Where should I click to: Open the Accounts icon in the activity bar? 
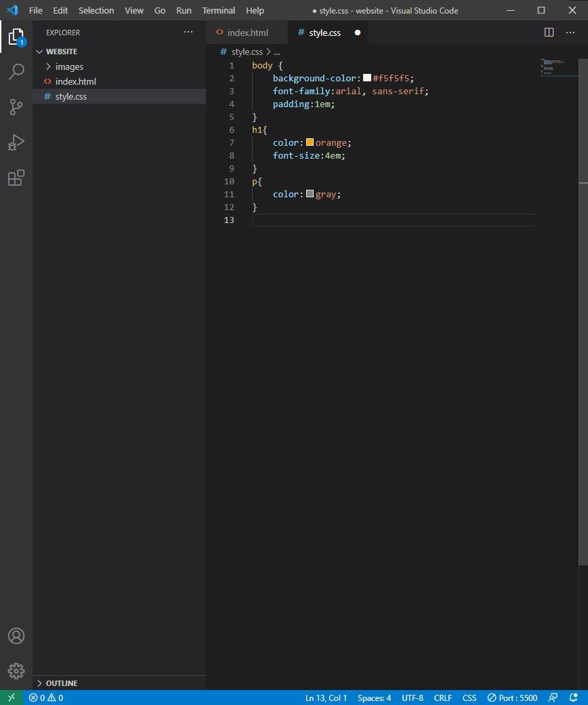[16, 636]
